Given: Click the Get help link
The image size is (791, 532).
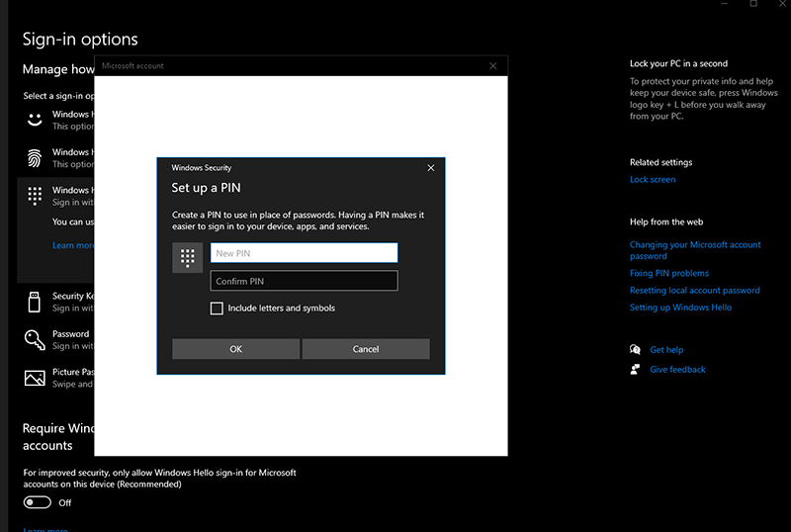Looking at the screenshot, I should [666, 350].
